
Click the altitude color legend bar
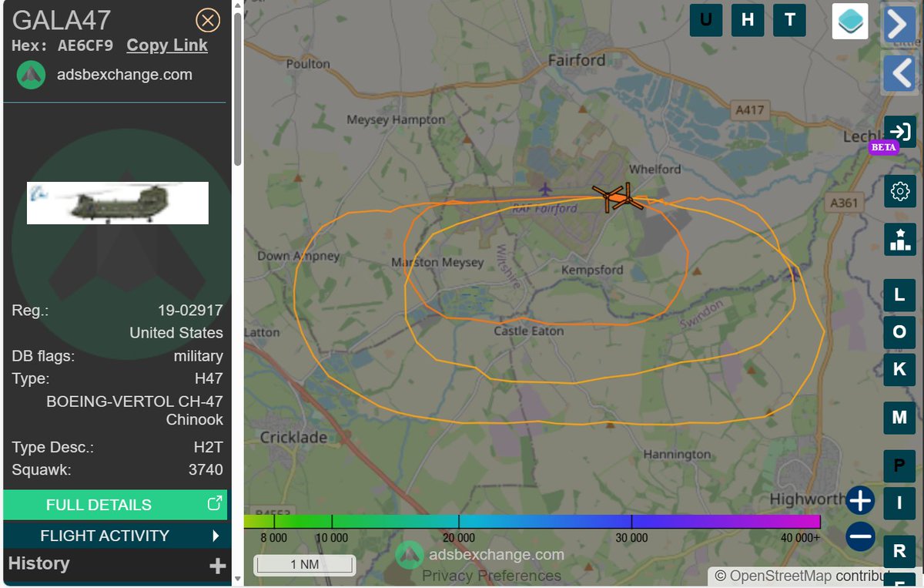point(532,522)
